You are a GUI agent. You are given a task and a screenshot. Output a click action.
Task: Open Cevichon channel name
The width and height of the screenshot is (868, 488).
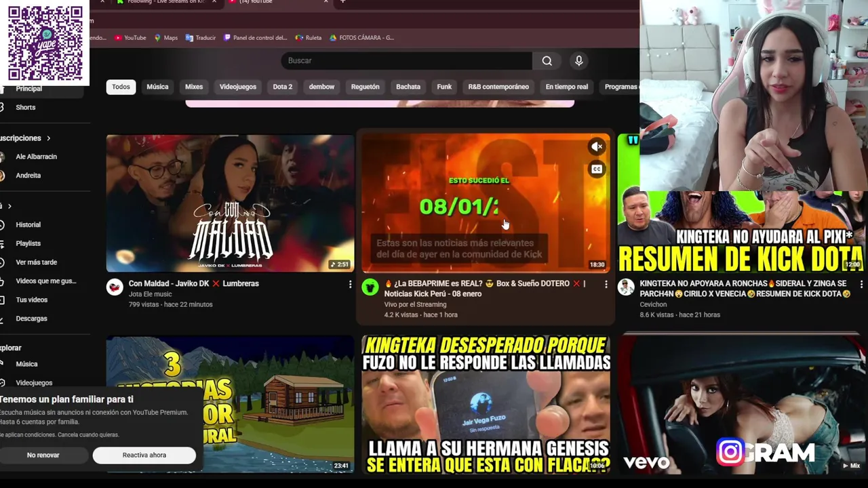tap(654, 305)
